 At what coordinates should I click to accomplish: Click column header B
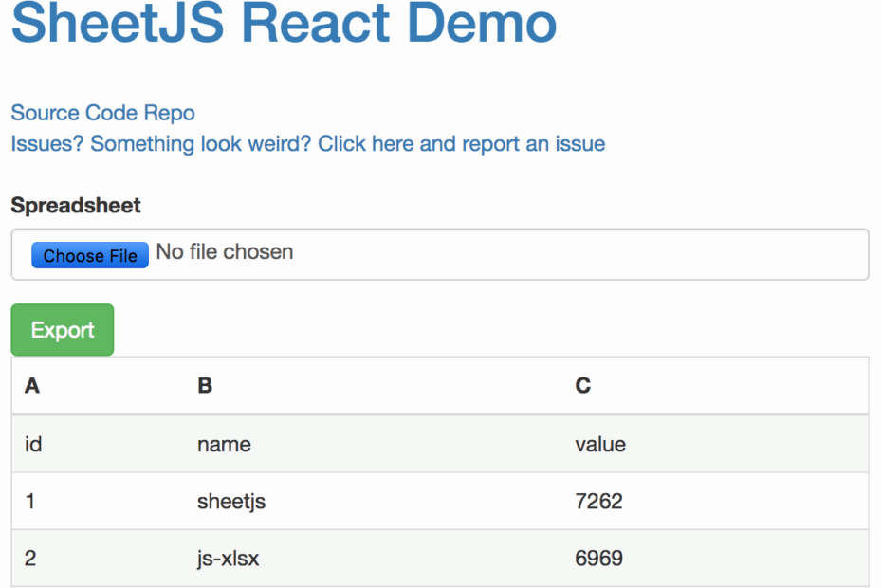point(374,385)
